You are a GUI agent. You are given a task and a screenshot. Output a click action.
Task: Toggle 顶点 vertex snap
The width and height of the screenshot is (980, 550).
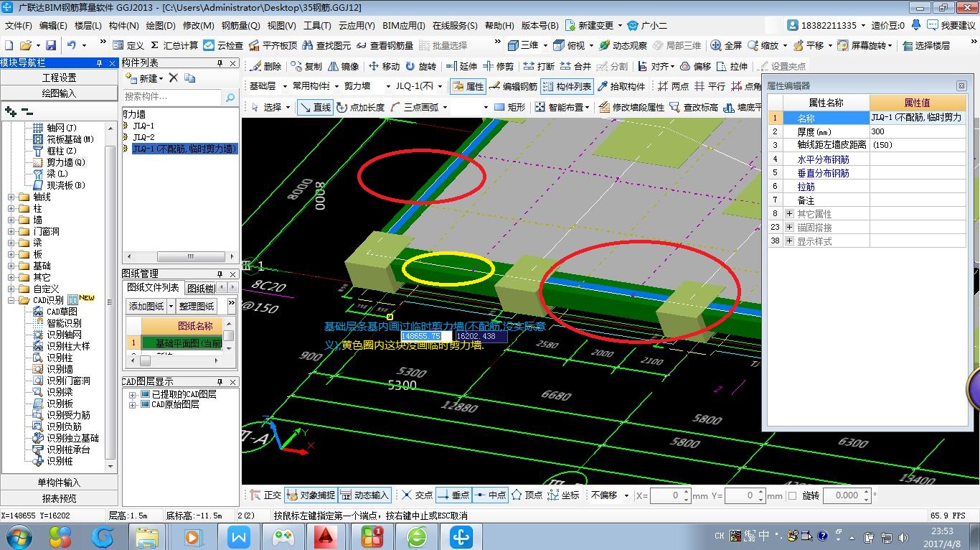(527, 495)
